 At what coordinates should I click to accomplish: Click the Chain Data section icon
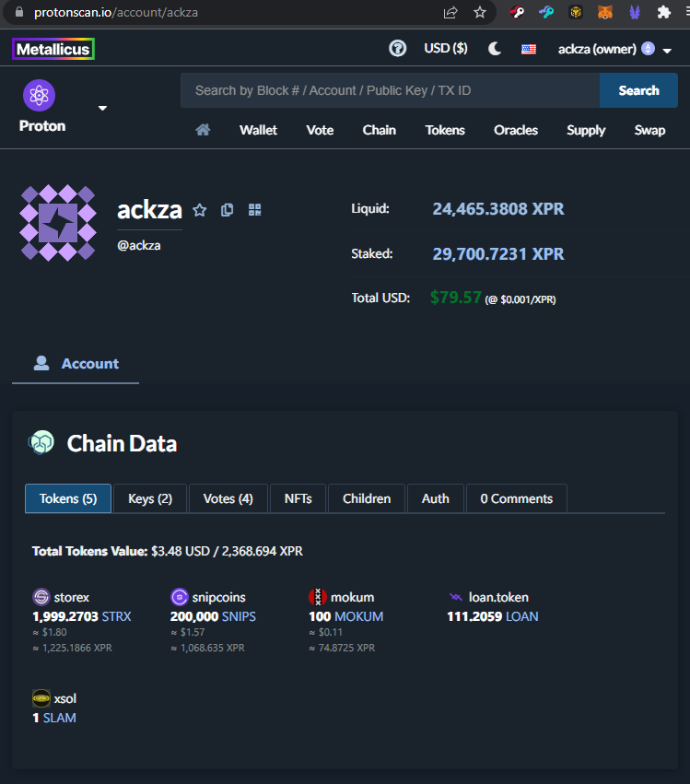point(41,443)
